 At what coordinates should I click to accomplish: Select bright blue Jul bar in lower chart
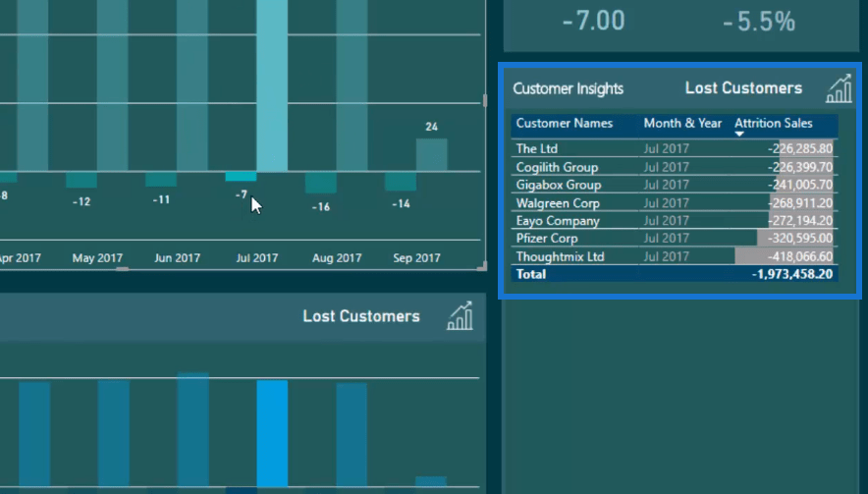tap(272, 433)
